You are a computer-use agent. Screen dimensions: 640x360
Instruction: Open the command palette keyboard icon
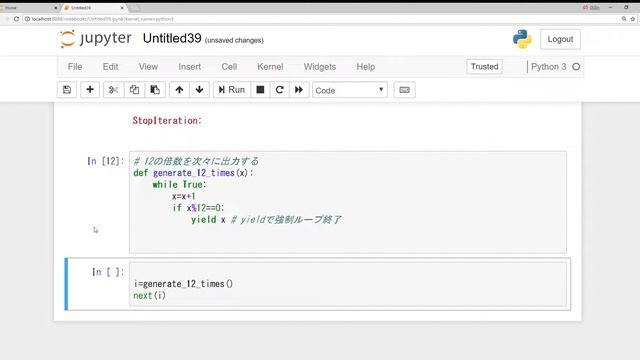[x=404, y=90]
